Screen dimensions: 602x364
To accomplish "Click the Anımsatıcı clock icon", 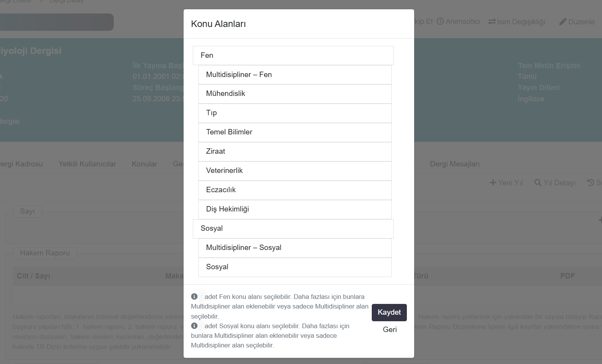I will coord(440,22).
